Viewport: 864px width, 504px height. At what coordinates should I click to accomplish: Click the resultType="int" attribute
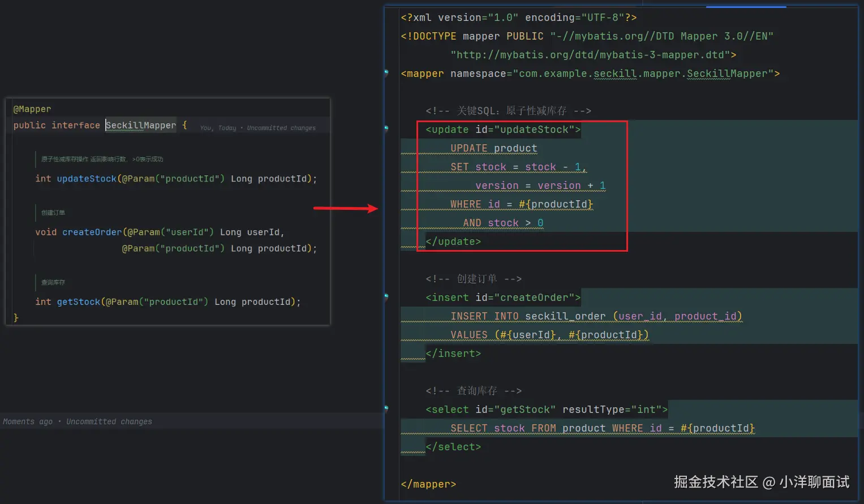point(612,410)
